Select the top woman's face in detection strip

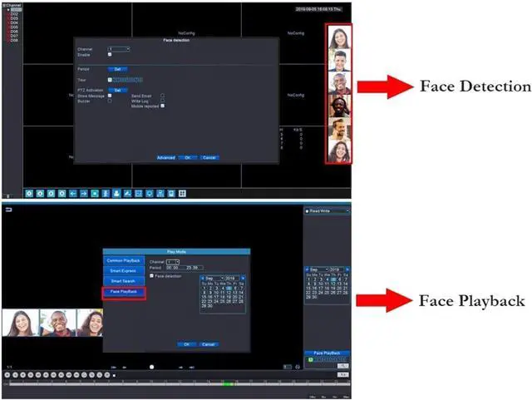(338, 38)
